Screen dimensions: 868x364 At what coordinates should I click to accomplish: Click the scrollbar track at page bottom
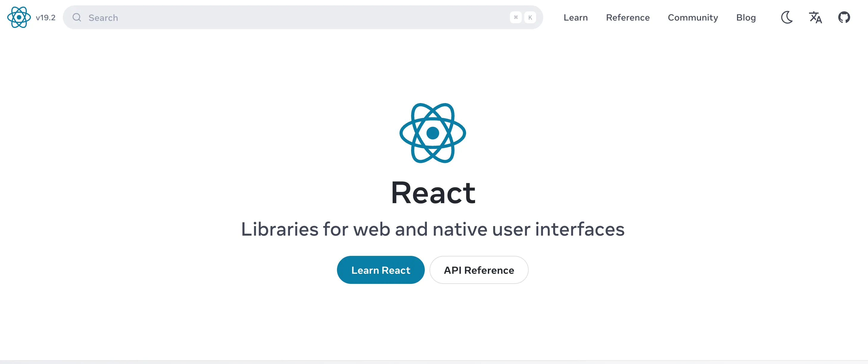click(434, 362)
